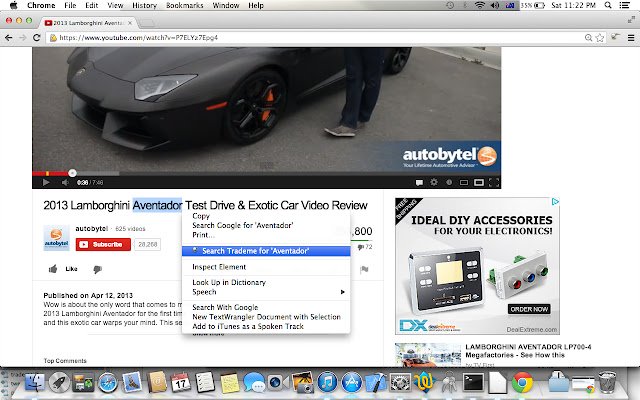Screen dimensions: 640x400
Task: Mute the video with the speaker icon
Action: click(65, 182)
